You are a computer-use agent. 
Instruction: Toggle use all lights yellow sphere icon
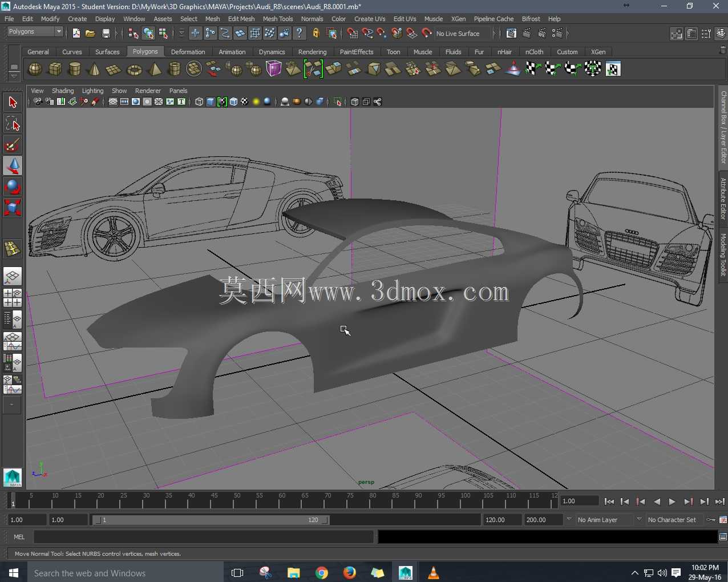(256, 102)
